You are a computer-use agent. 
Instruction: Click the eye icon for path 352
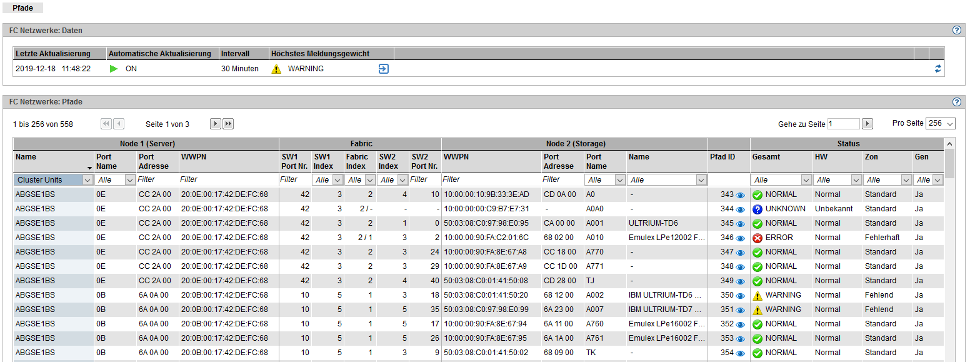(x=741, y=324)
